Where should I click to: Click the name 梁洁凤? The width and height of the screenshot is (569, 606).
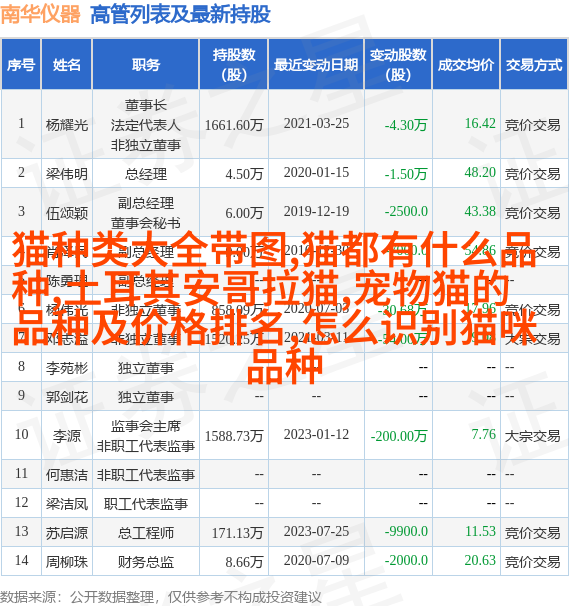[67, 504]
